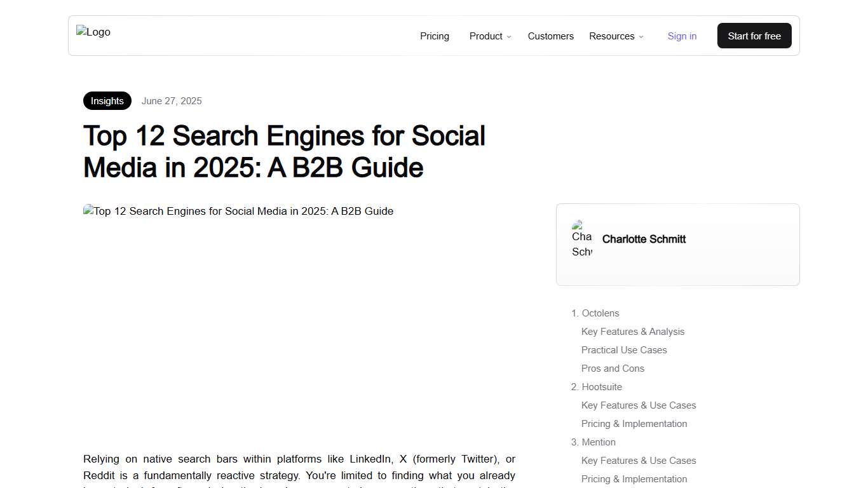868x488 pixels.
Task: Click the broken article image placeholder
Action: pyautogui.click(x=238, y=211)
